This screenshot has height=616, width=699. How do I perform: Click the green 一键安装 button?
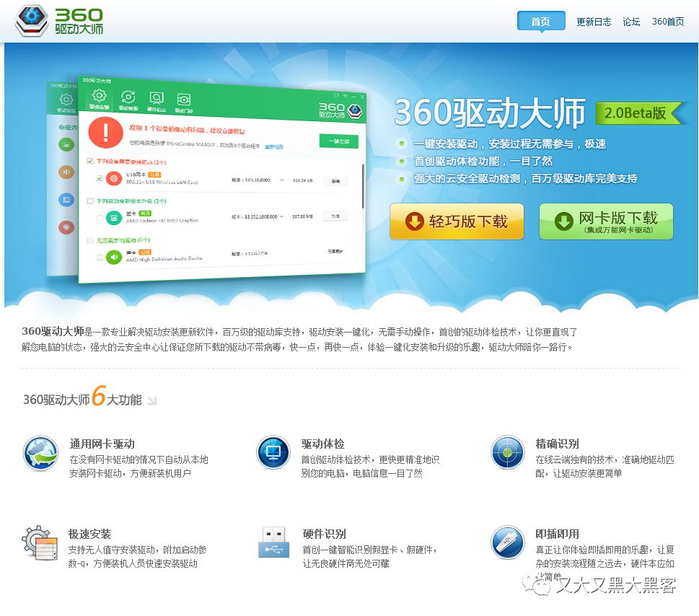pos(340,141)
